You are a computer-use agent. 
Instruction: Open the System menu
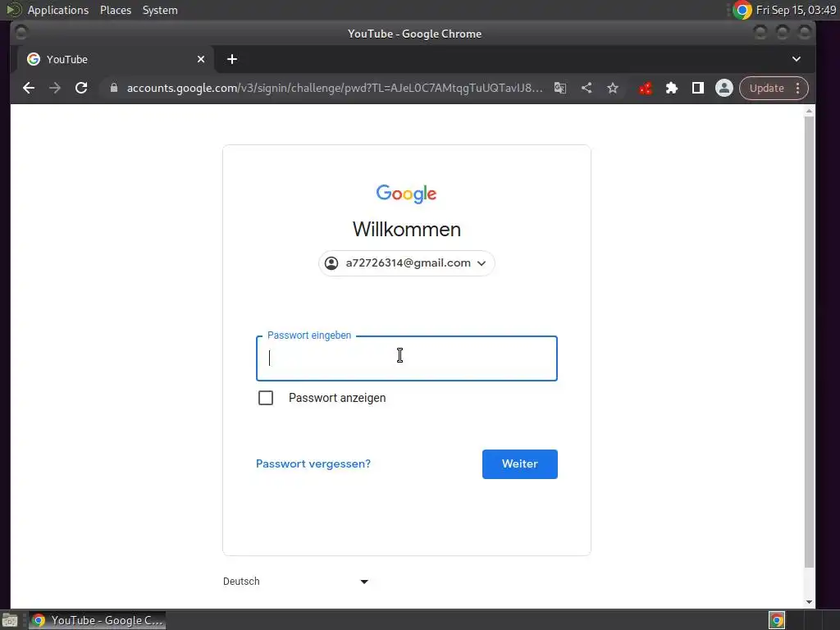(x=160, y=10)
